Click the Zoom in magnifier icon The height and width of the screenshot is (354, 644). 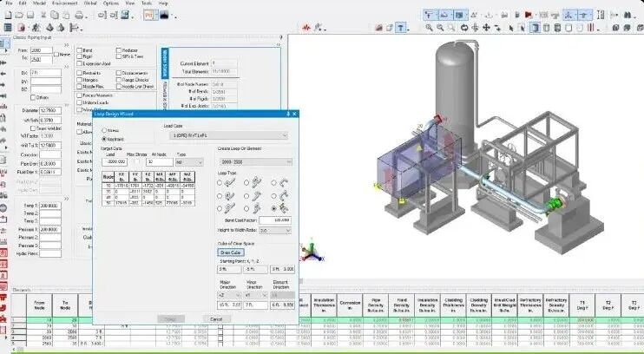(x=430, y=28)
